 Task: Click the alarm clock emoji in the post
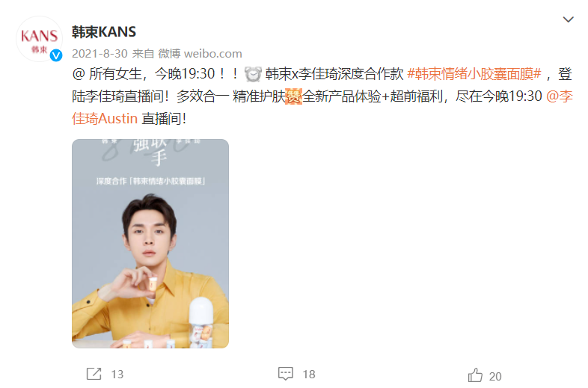tap(253, 74)
